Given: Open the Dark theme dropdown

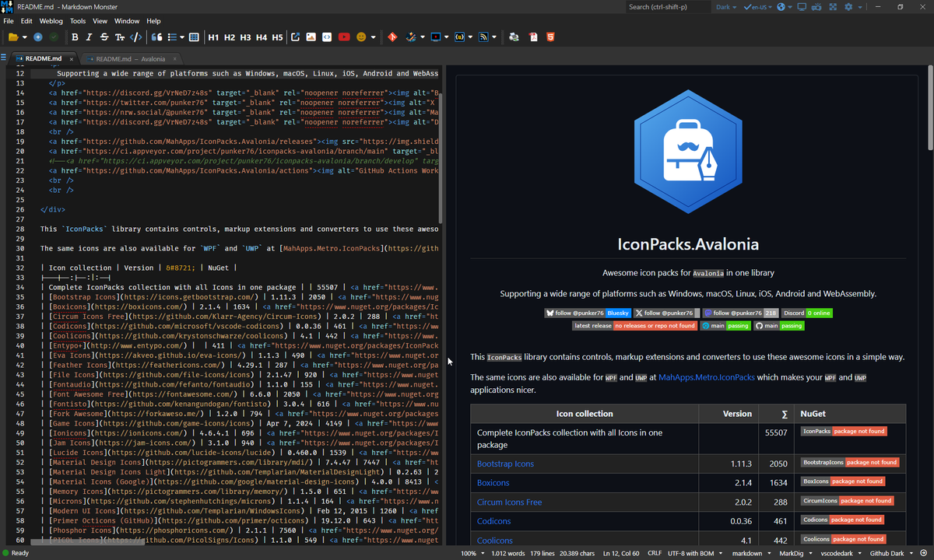Looking at the screenshot, I should tap(727, 7).
